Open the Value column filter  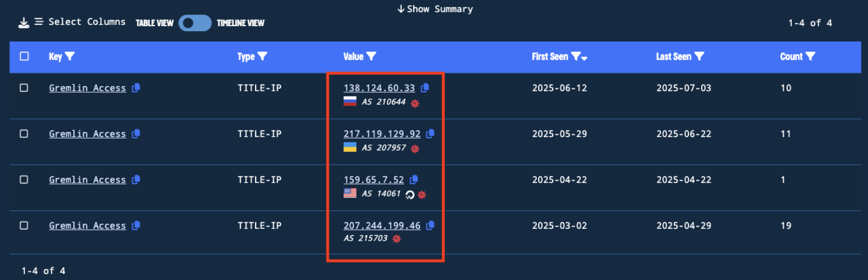click(371, 56)
